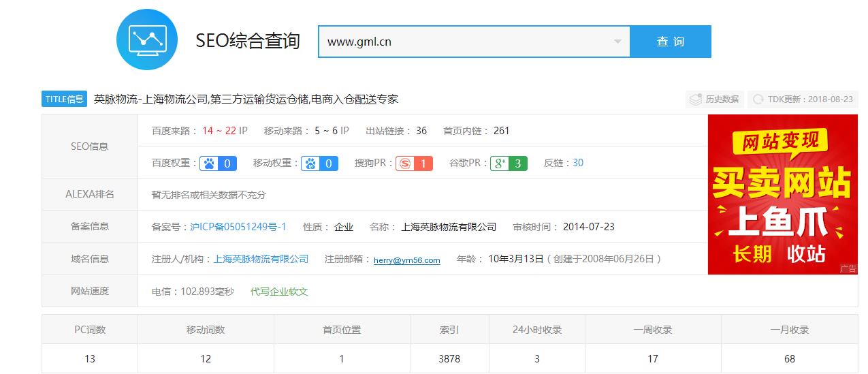Click the blue TITLE信息 tag
This screenshot has height=374, width=868.
pos(65,99)
